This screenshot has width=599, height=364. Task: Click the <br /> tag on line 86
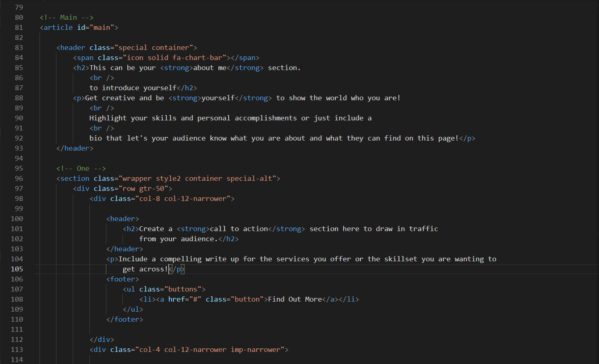[102, 78]
